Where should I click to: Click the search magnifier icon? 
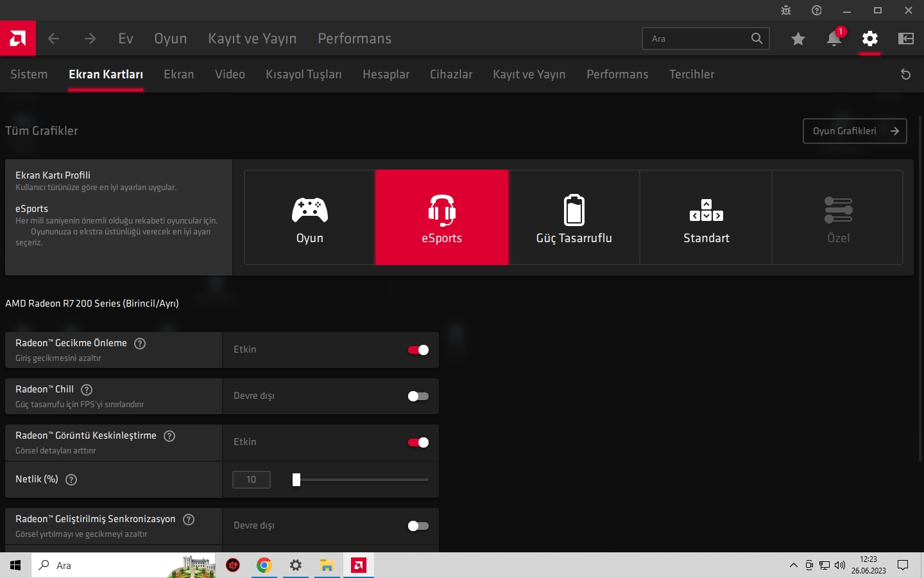[x=757, y=39]
